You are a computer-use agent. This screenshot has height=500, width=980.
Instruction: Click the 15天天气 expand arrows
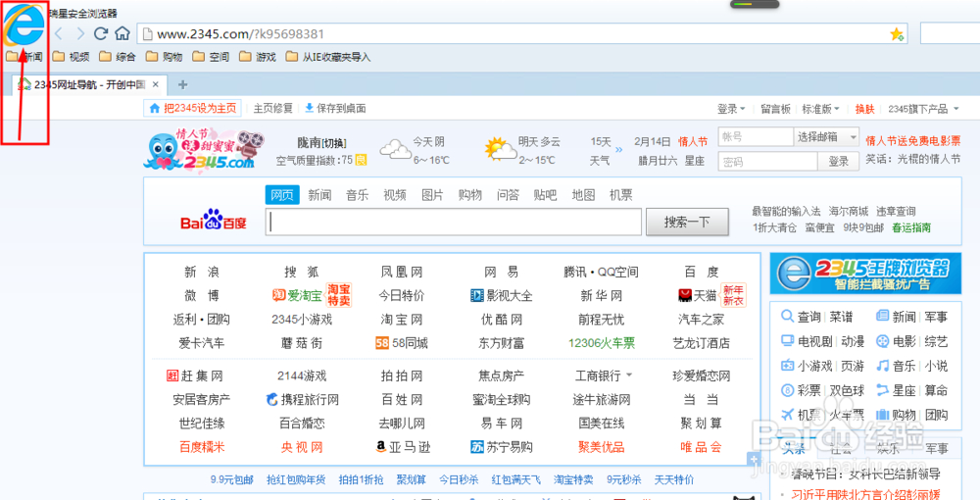pos(619,149)
